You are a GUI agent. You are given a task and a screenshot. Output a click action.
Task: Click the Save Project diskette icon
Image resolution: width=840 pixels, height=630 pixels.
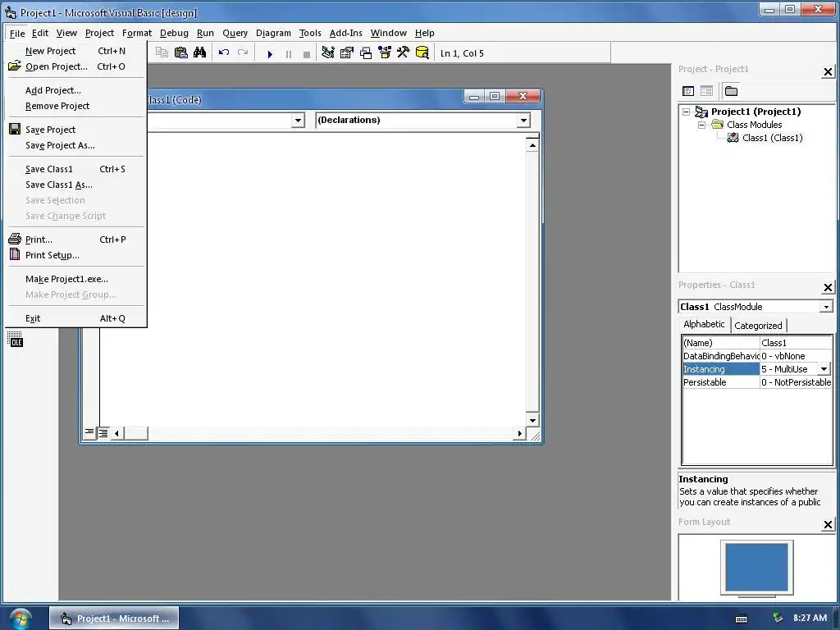(15, 129)
